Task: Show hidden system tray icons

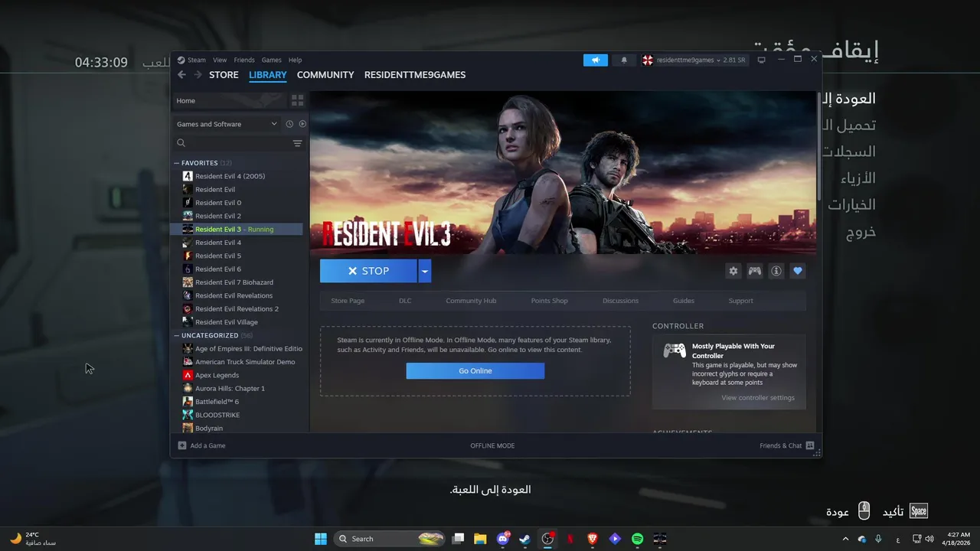Action: pos(847,539)
